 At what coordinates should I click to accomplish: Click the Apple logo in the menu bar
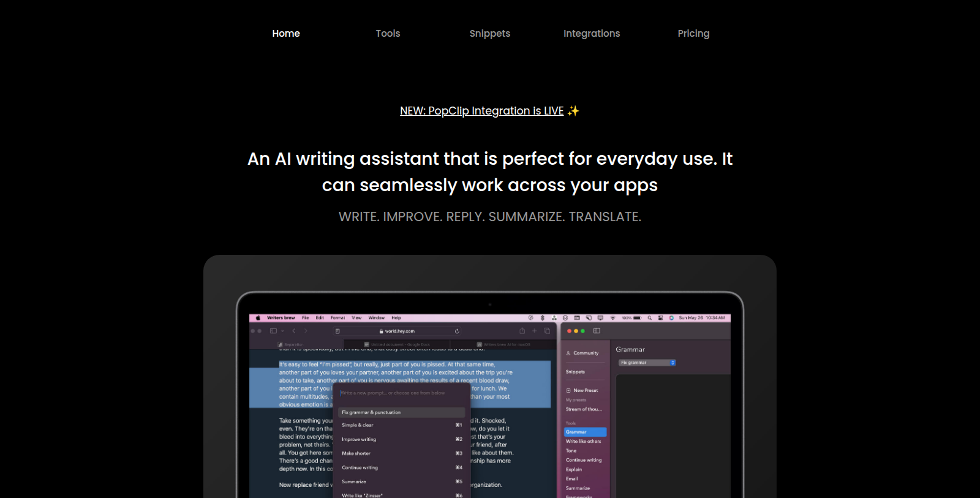tap(258, 318)
